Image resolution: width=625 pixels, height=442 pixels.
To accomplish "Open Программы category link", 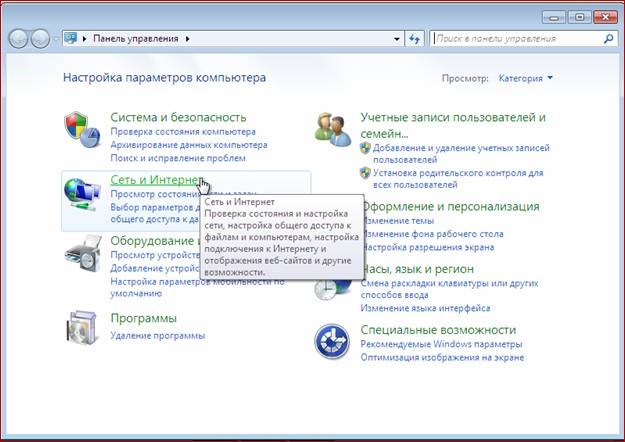I will (x=143, y=318).
